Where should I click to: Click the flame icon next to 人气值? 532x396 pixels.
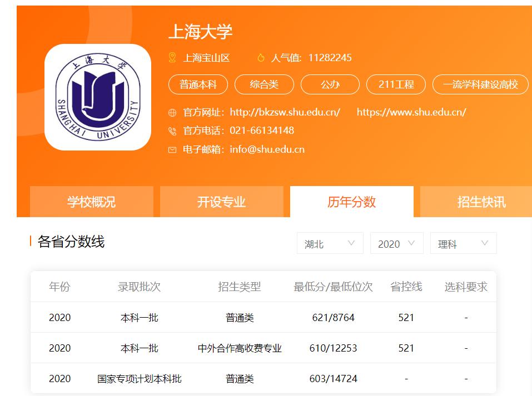(260, 57)
